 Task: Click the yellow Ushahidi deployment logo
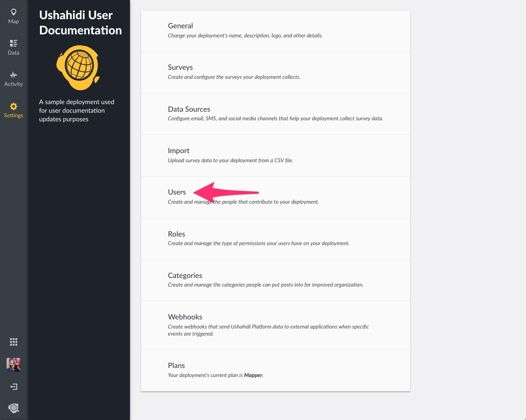[x=78, y=67]
